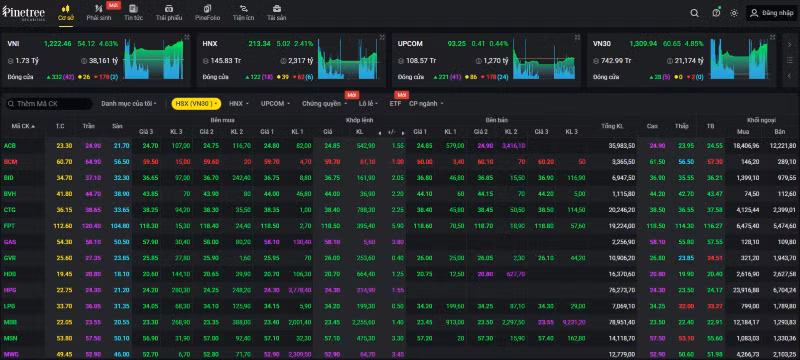Click the Đăng nhập login button
The image size is (800, 360).
click(x=771, y=13)
